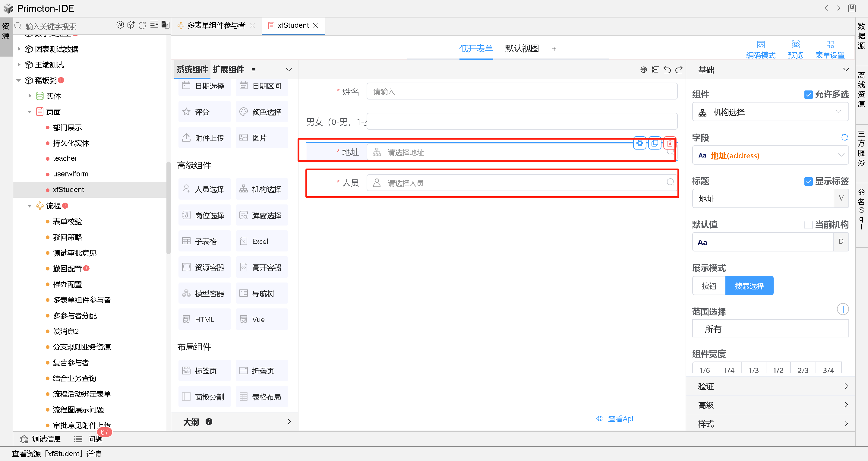This screenshot has width=868, height=461.
Task: Click the refresh icon in resource toolbar
Action: point(142,25)
